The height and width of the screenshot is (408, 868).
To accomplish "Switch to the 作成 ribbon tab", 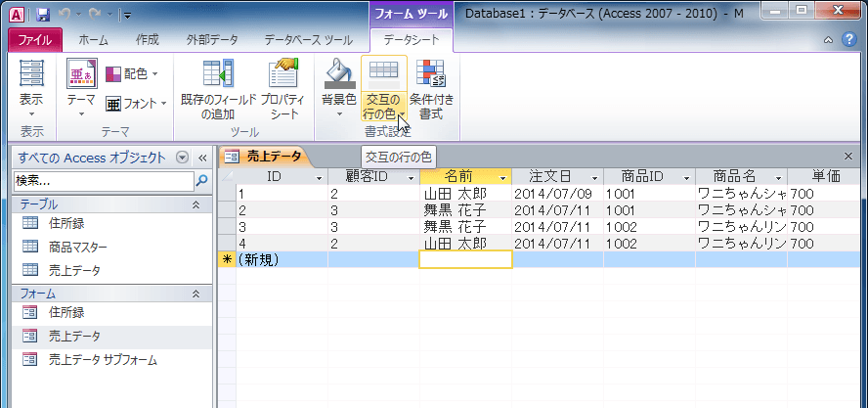I will click(148, 40).
